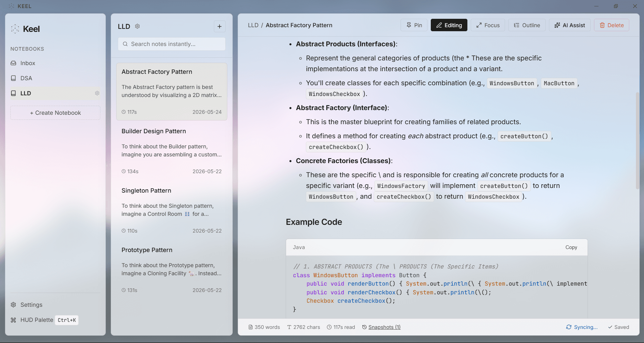Screen dimensions: 644x343
Task: Click the Abstract Factory (Interface) bullet
Action: 342,108
